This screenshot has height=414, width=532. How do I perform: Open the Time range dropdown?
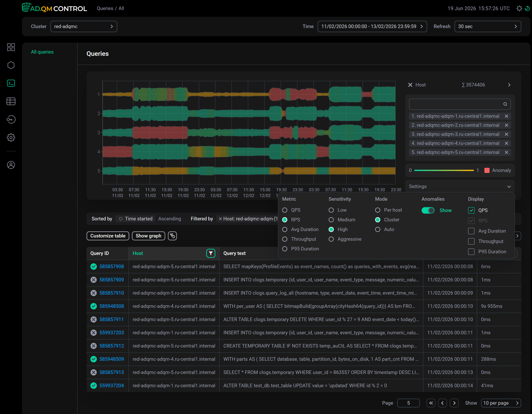(x=372, y=26)
